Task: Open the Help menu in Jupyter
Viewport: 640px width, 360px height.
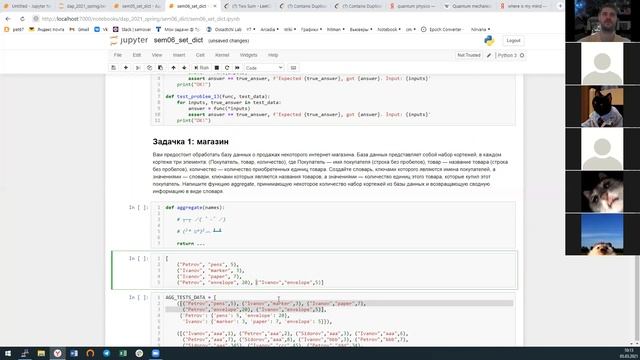Action: point(273,55)
